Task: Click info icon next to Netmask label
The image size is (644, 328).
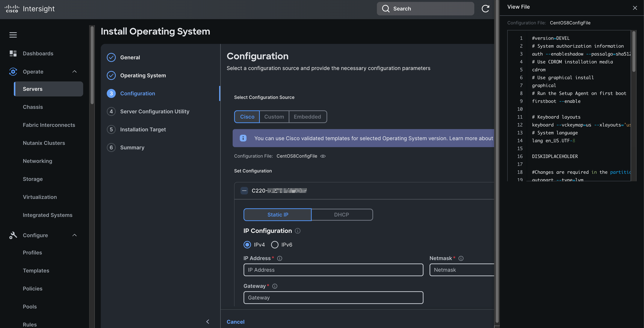Action: [461, 258]
